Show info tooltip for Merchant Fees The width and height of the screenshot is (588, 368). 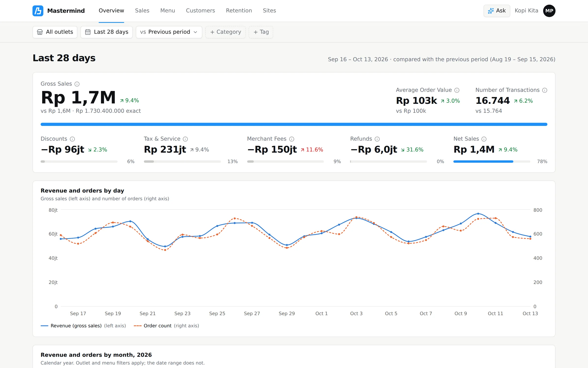tap(292, 139)
